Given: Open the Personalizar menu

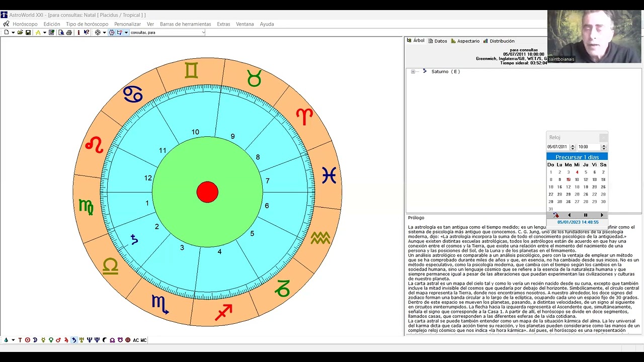Looking at the screenshot, I should (127, 24).
